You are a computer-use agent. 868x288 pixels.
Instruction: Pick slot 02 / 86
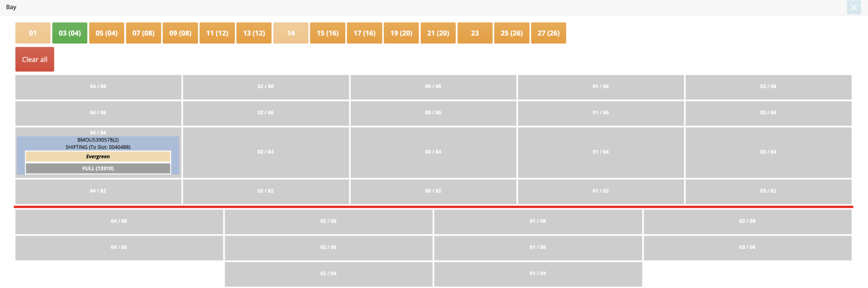pyautogui.click(x=265, y=113)
